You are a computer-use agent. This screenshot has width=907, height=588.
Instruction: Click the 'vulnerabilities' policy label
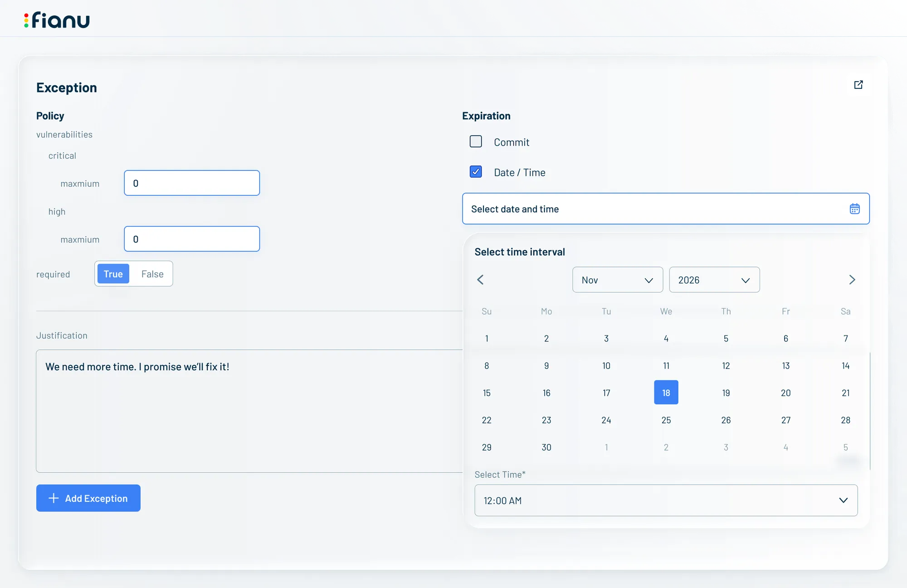coord(64,135)
